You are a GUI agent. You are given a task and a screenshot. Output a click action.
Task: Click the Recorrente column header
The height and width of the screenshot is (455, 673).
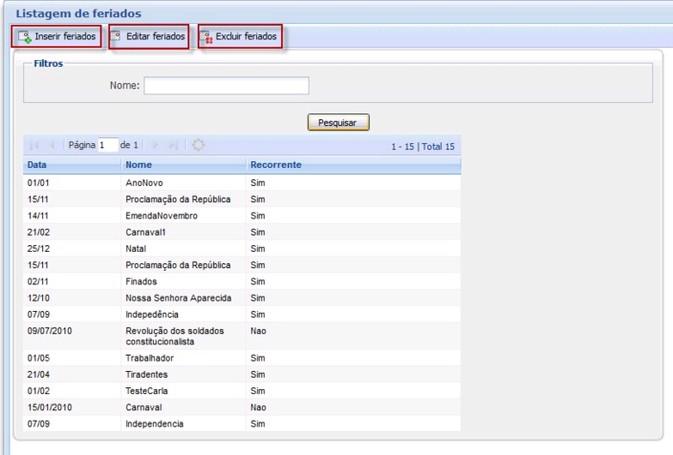[x=275, y=165]
